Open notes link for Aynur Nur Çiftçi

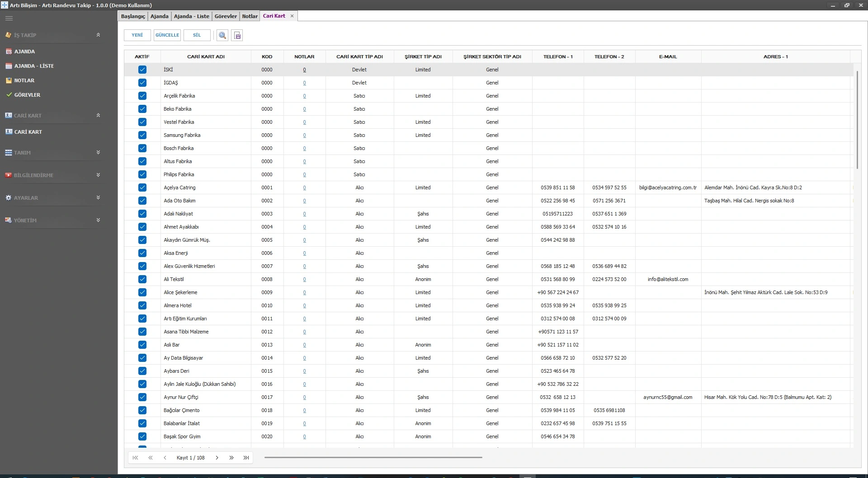pyautogui.click(x=304, y=397)
